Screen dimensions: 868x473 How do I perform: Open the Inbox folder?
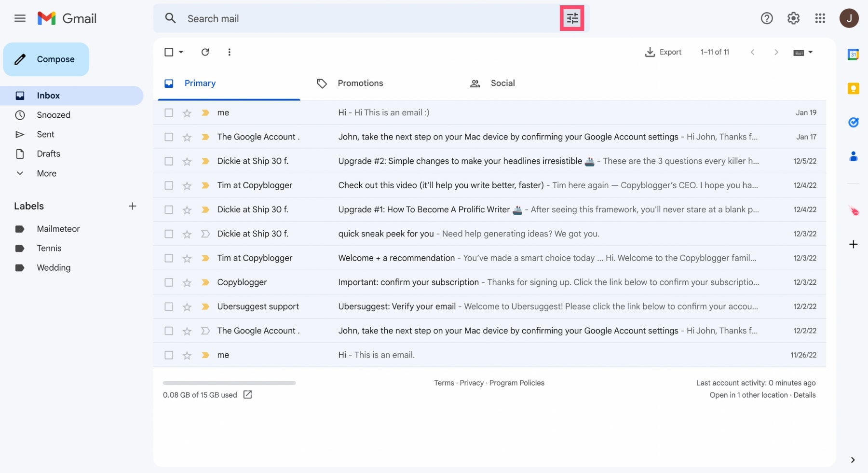71,96
